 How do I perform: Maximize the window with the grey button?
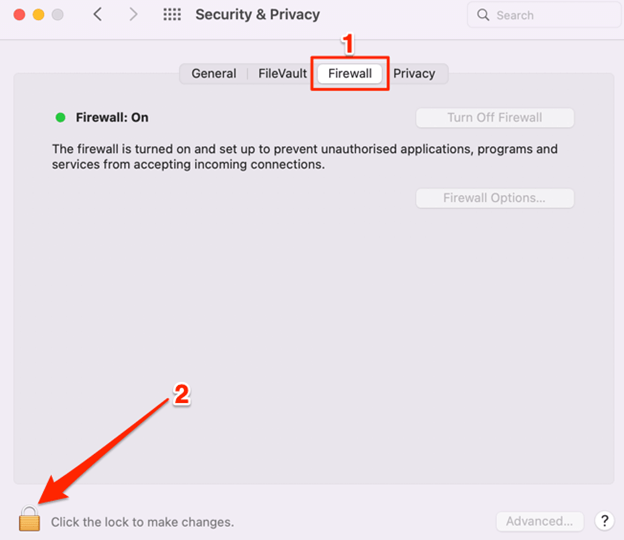click(57, 15)
